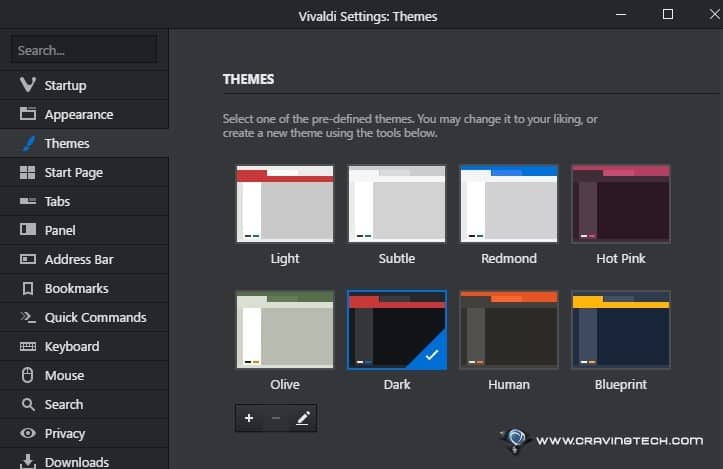Click the eye icon for Privacy
Screen dimensions: 723x469
coord(28,433)
